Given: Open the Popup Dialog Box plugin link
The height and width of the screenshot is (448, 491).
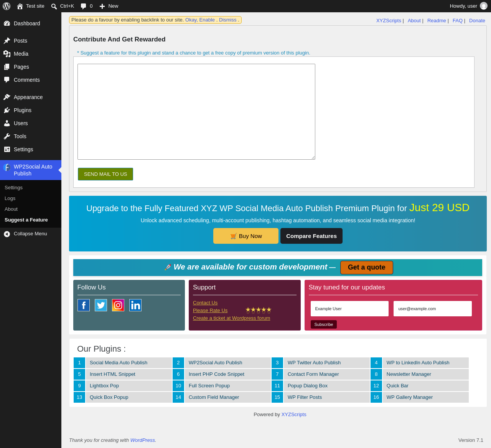Looking at the screenshot, I should 308,386.
